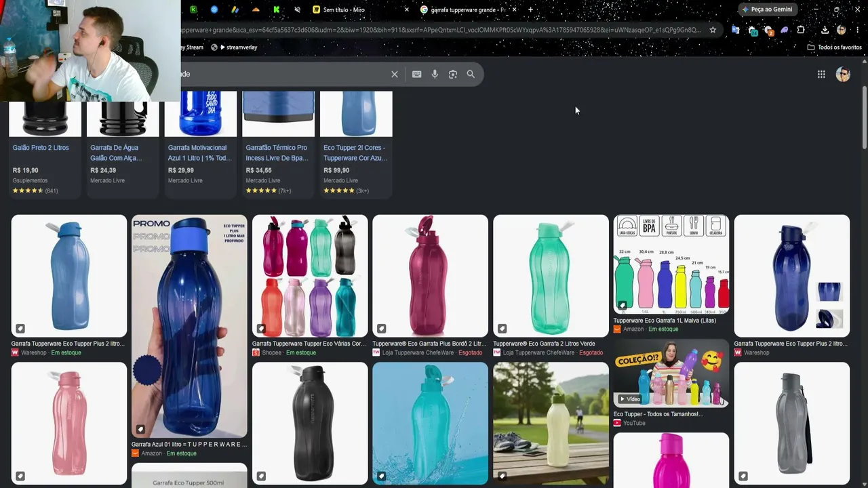Viewport: 868px width, 488px height.
Task: Open the Todos os favoritos bookmarks folder
Action: click(x=834, y=47)
